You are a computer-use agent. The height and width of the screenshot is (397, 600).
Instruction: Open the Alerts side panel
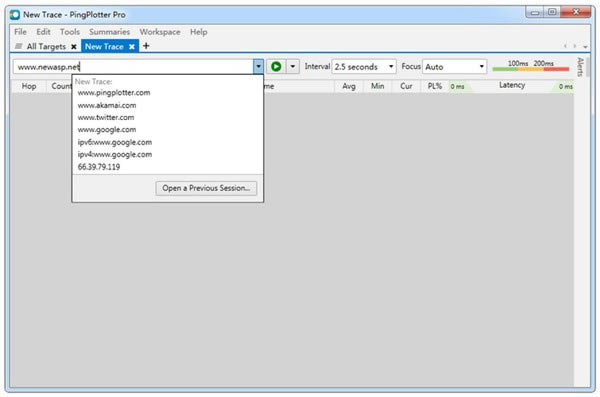(580, 67)
